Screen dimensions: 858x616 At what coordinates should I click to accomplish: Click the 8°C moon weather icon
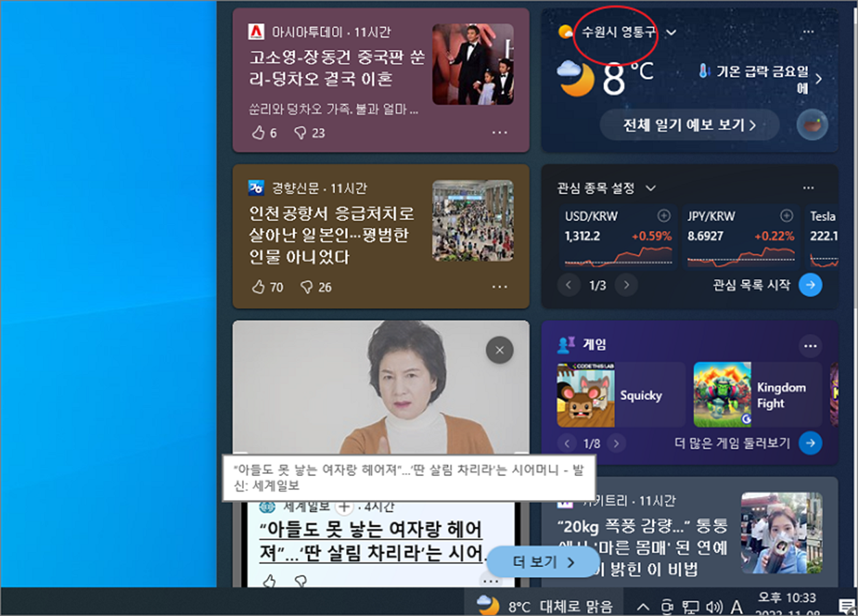[x=575, y=78]
